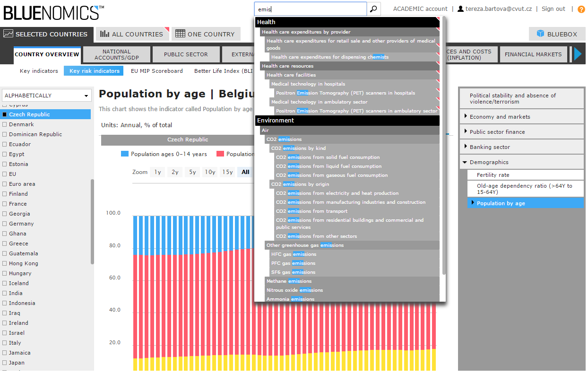The image size is (588, 383).
Task: Set chart zoom to 15y
Action: (x=227, y=172)
